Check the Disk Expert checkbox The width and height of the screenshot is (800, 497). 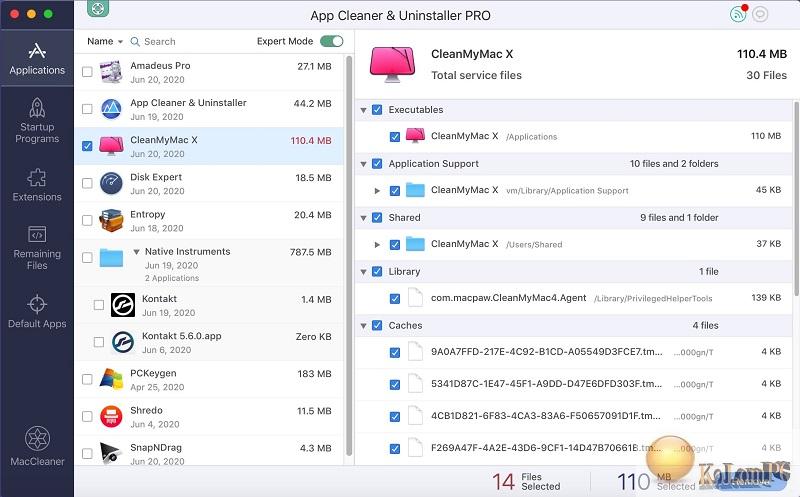pos(87,183)
